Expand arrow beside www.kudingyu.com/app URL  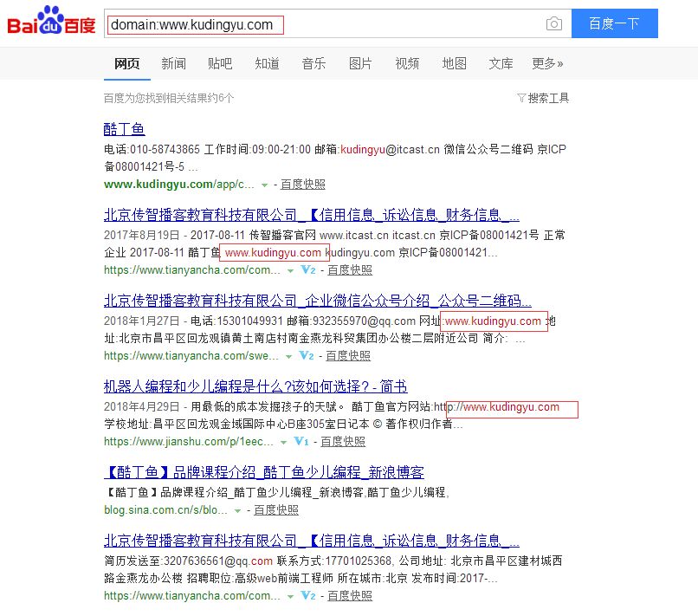pos(264,185)
